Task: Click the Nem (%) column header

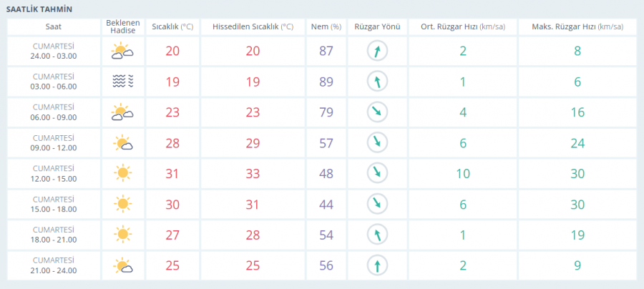Action: click(326, 27)
